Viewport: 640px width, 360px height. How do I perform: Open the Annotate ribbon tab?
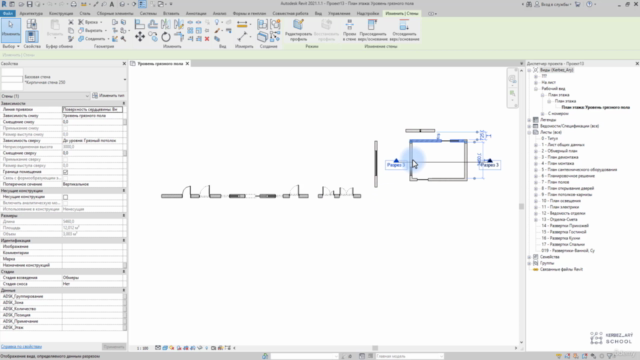tap(196, 13)
